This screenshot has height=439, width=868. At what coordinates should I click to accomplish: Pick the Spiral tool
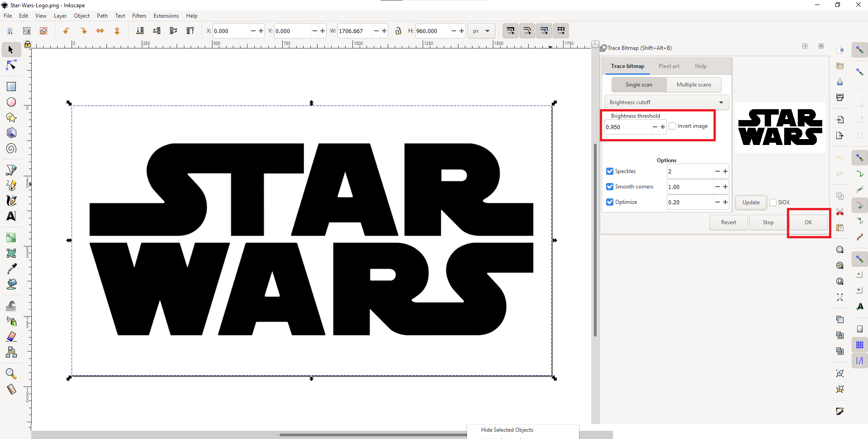click(11, 149)
